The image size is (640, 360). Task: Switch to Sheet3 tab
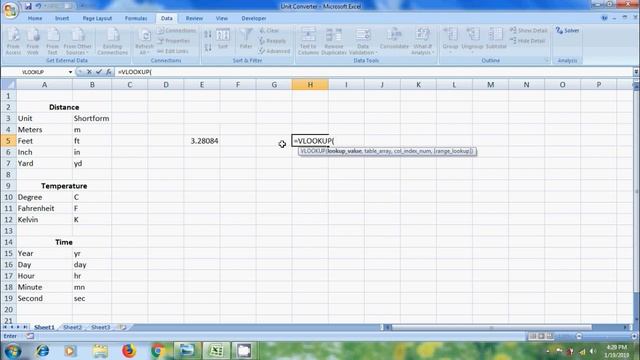[100, 327]
